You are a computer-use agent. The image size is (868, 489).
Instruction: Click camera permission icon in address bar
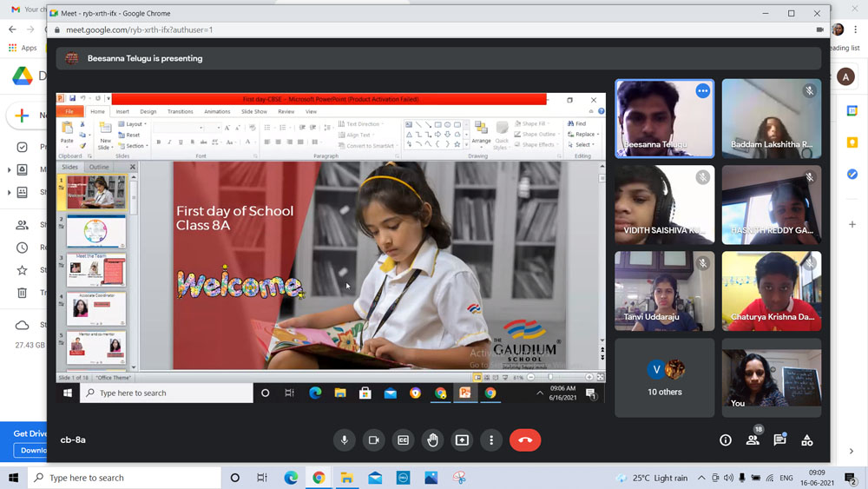pos(820,30)
